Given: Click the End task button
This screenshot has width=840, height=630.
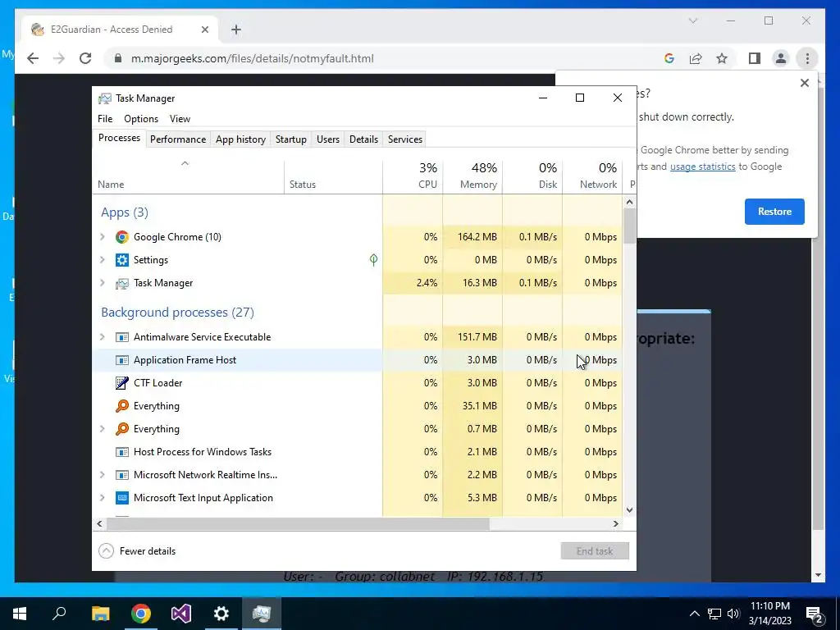Looking at the screenshot, I should coord(595,551).
